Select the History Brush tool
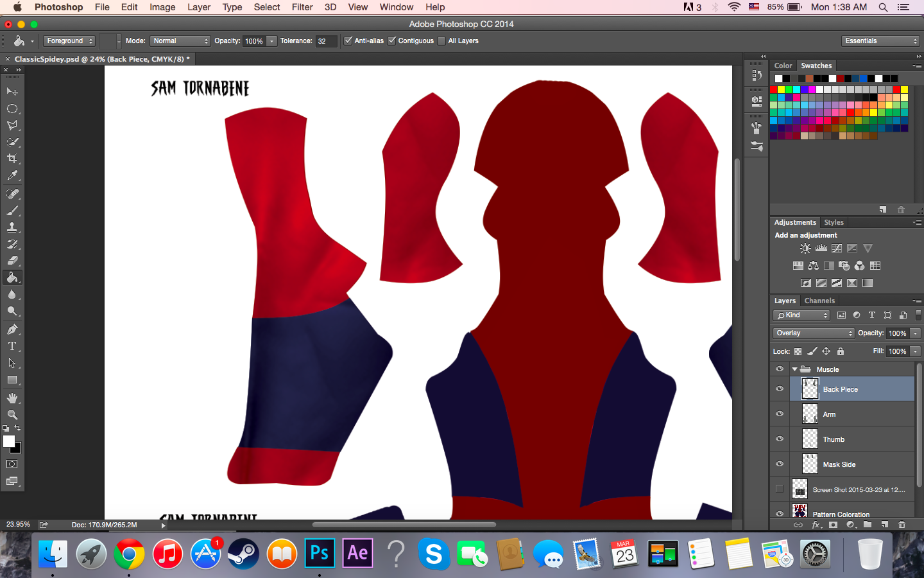 point(12,244)
